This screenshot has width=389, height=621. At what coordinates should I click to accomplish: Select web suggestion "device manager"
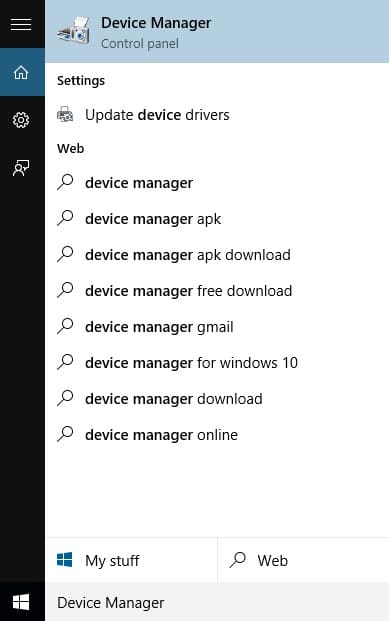[217, 183]
